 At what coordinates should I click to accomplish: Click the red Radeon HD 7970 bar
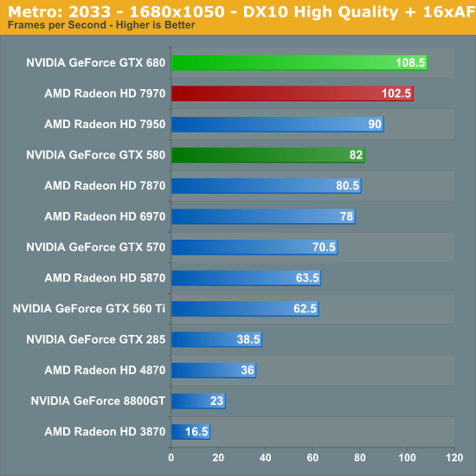[293, 93]
